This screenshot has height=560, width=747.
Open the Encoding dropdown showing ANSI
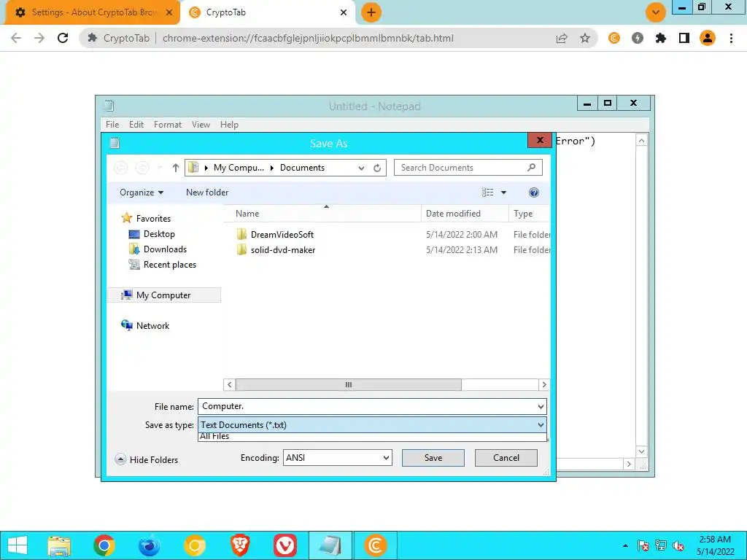[337, 458]
